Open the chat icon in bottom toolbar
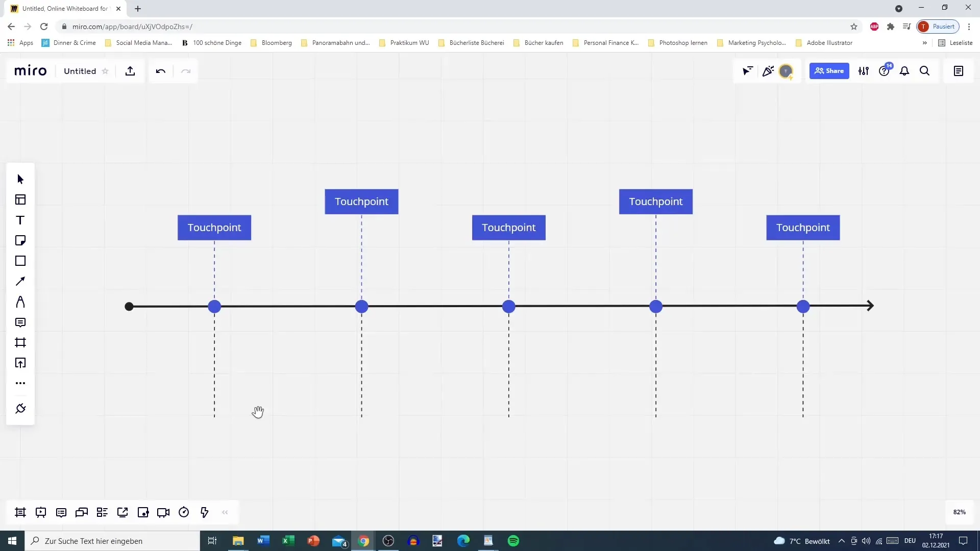 82,512
